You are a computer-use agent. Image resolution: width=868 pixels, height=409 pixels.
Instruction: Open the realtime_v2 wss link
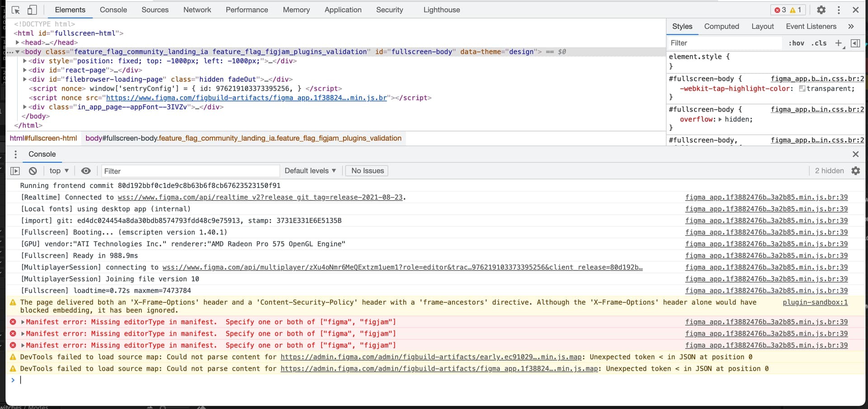pos(260,197)
